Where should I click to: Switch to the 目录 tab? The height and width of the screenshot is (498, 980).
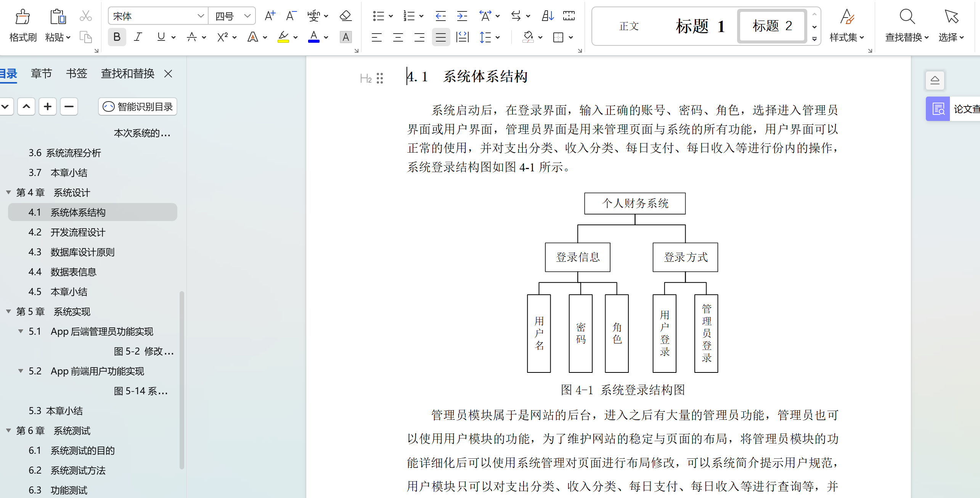coord(8,73)
